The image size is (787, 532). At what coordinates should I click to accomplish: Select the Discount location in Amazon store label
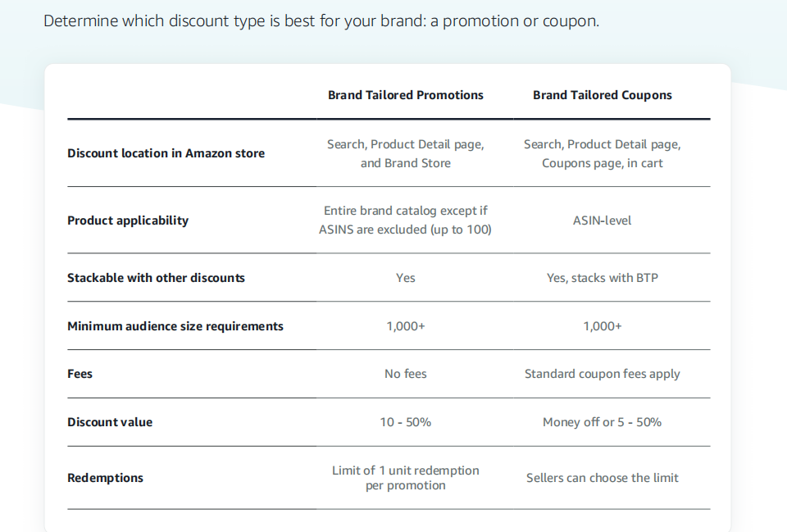tap(166, 153)
